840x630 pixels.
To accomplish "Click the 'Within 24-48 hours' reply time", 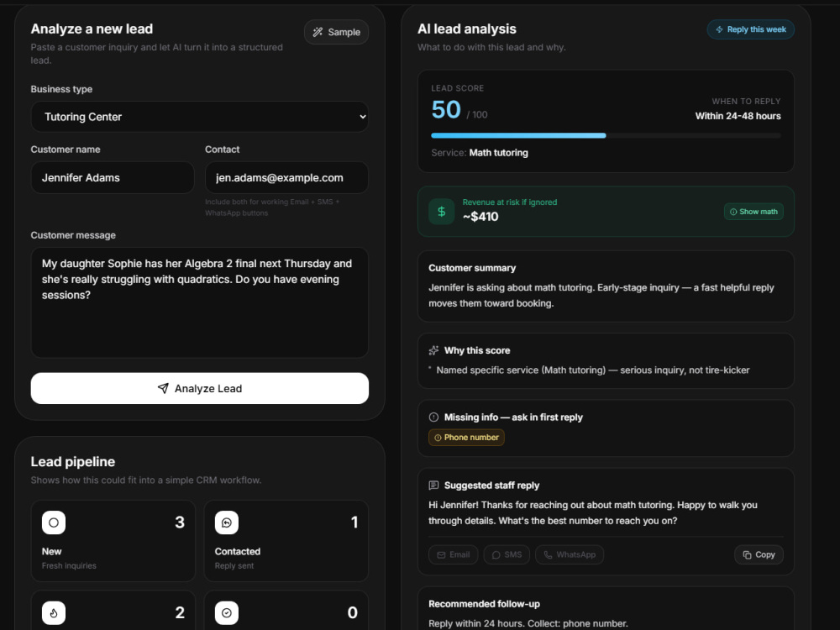I will tap(738, 116).
